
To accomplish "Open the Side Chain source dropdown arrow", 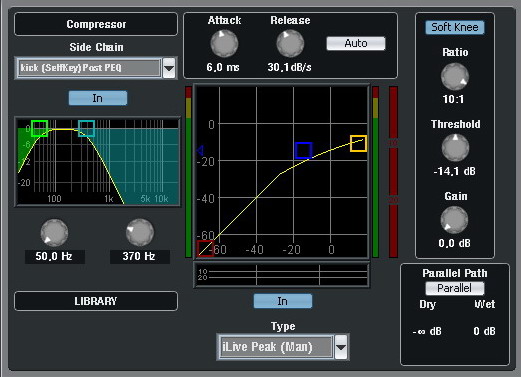I will tap(169, 68).
